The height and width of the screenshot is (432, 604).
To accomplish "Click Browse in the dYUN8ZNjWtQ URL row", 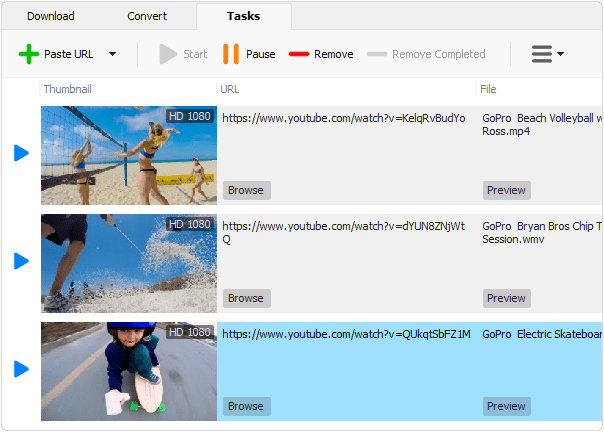I will (x=247, y=298).
